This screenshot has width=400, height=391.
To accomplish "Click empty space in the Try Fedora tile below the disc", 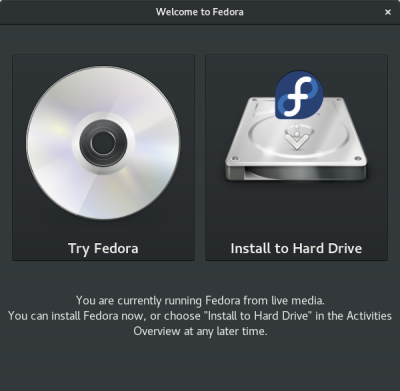I will tap(103, 231).
